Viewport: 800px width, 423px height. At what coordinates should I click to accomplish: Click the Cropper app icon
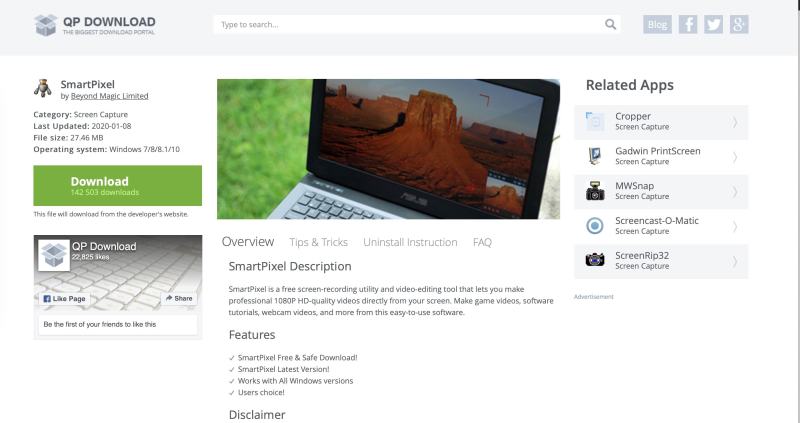(594, 121)
